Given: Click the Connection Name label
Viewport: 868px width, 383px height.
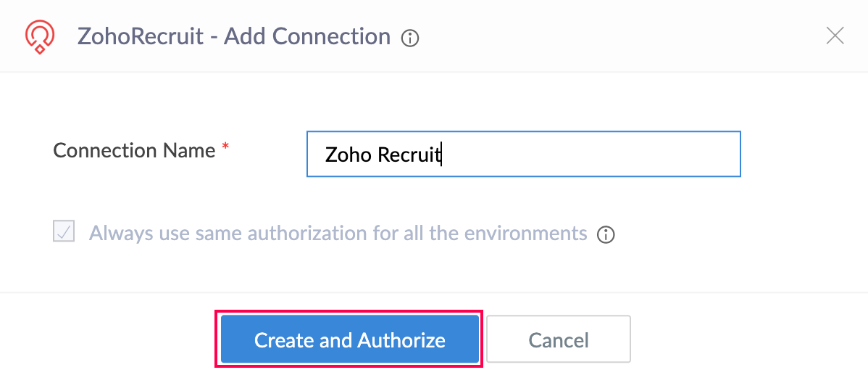Looking at the screenshot, I should point(134,151).
